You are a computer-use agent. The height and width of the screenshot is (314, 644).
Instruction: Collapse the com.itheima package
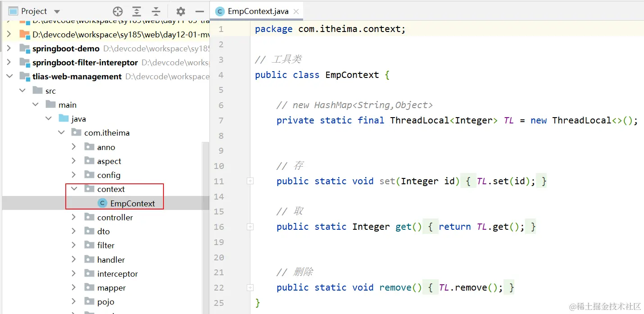[x=61, y=132]
